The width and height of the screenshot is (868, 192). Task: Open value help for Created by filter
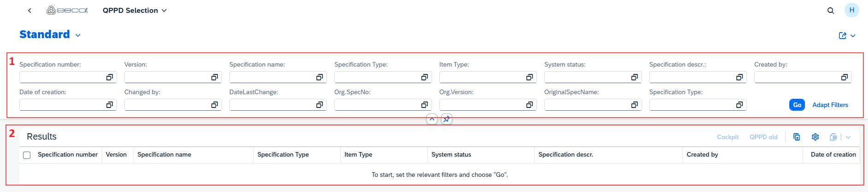click(x=844, y=77)
